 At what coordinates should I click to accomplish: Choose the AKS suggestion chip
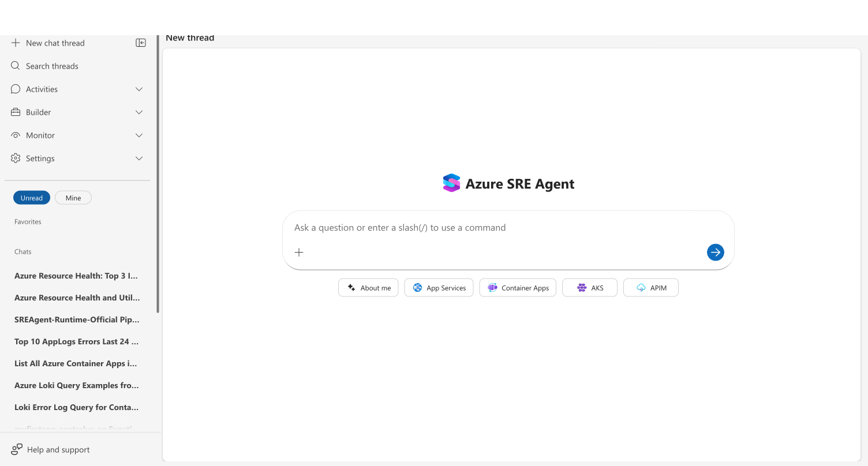pos(590,287)
